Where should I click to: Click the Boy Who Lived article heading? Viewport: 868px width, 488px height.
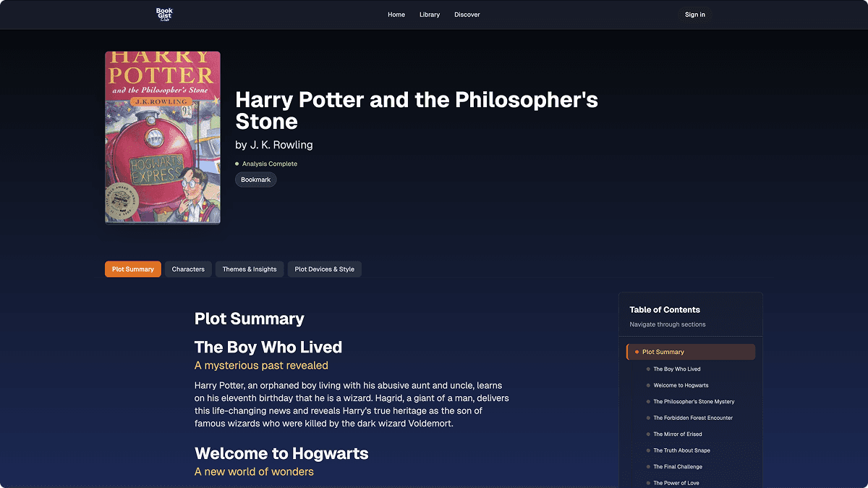268,347
